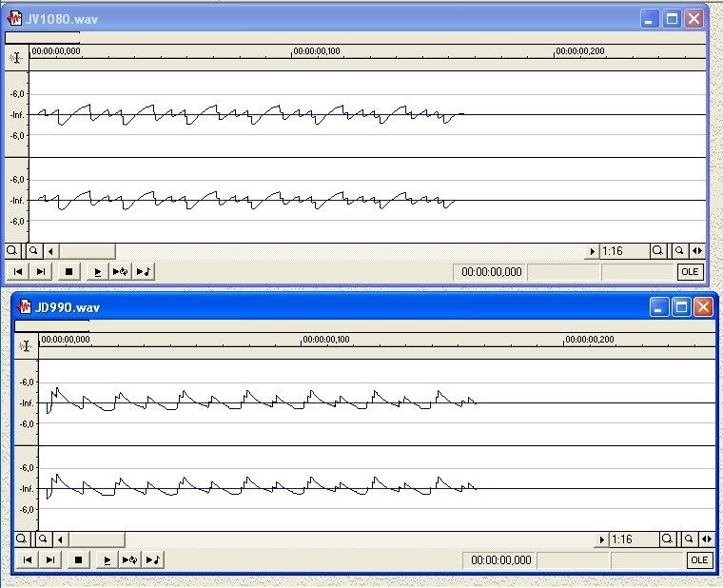Click the 00:00:00,200 ruler mark in JV1080
This screenshot has height=588, width=723.
tap(579, 51)
